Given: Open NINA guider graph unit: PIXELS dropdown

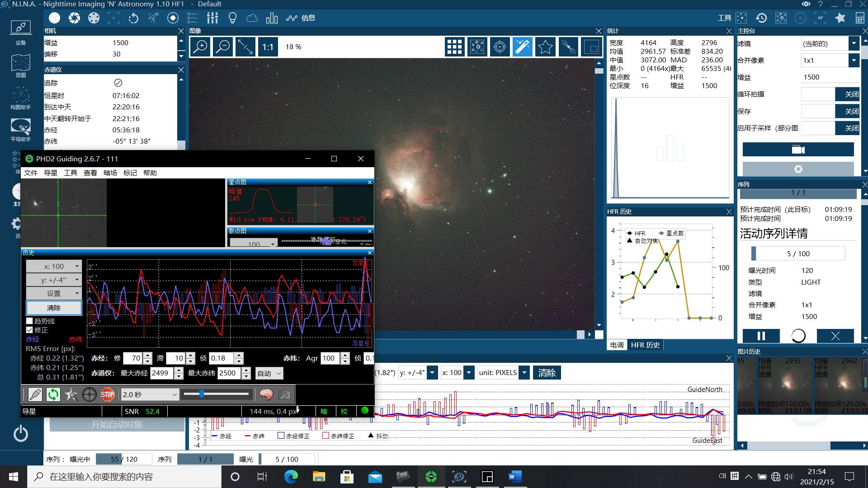Looking at the screenshot, I should coord(504,373).
